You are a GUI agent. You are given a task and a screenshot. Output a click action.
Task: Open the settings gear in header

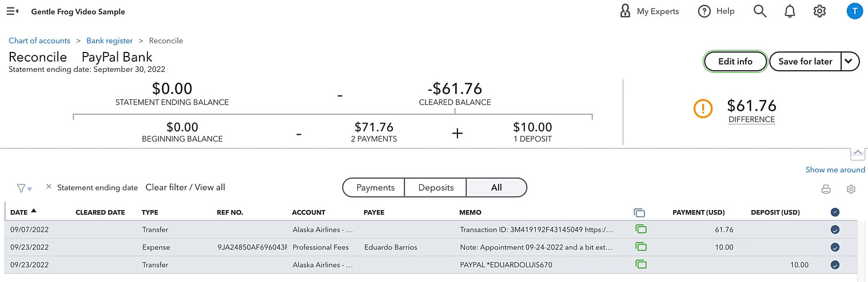[819, 11]
